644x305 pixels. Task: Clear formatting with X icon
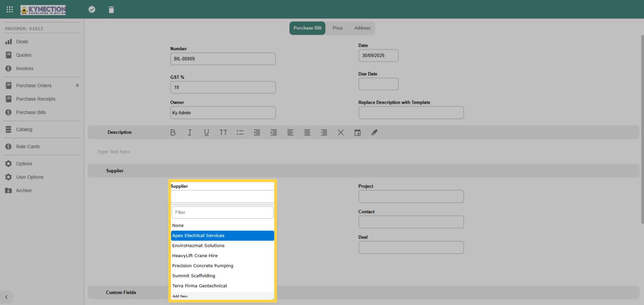341,132
